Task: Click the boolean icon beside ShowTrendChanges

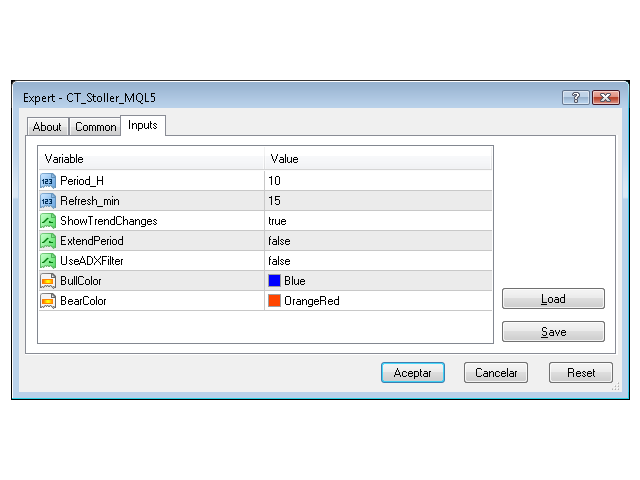Action: tap(48, 221)
